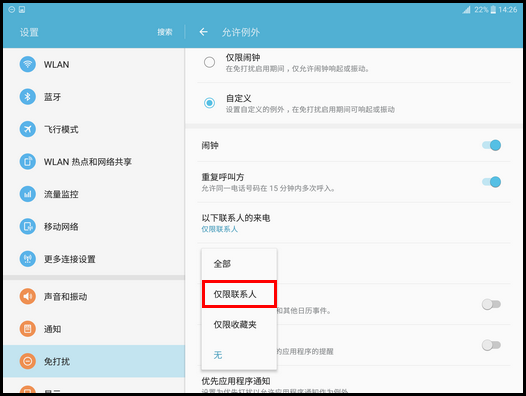Screen dimensions: 526x396
Task: Tap the Bluetooth (蓝牙) icon
Action: (28, 97)
